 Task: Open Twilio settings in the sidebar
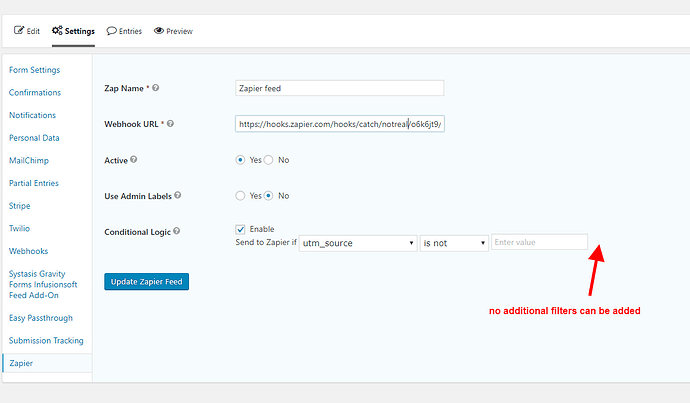click(x=19, y=228)
